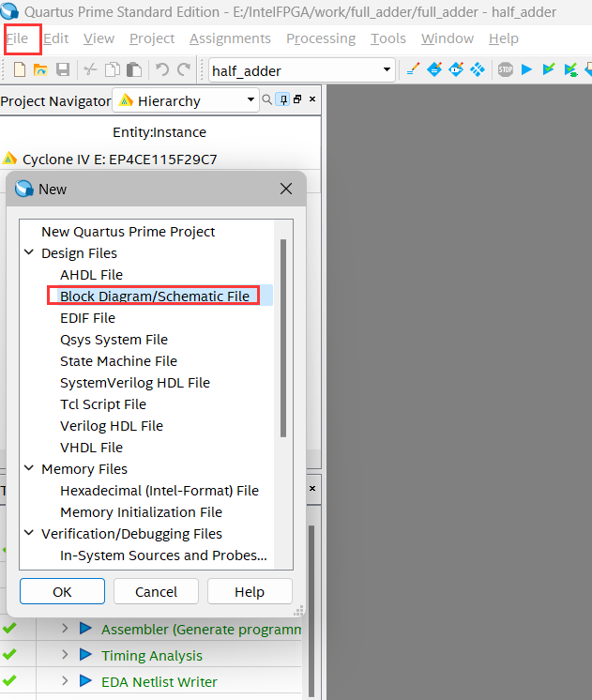Click the Paste clipboard toolbar icon

(134, 70)
